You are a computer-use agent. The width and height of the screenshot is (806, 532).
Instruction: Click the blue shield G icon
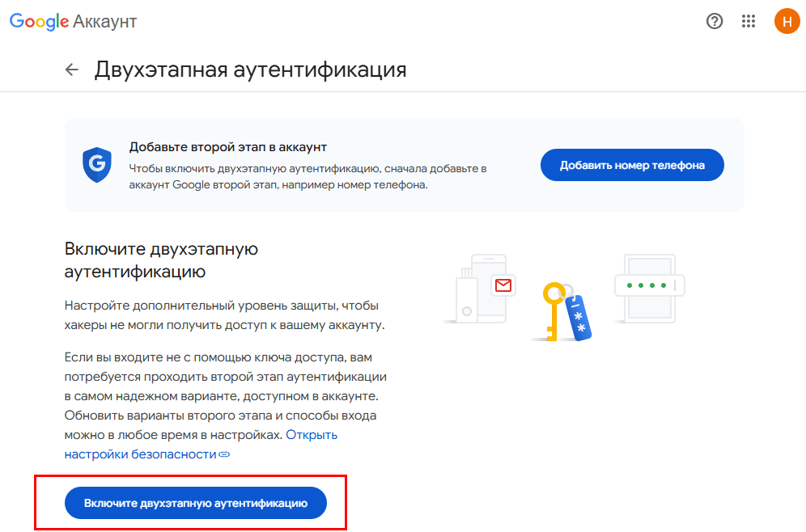coord(96,165)
